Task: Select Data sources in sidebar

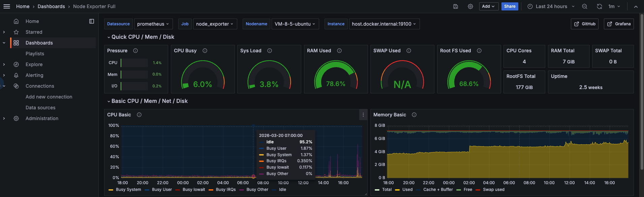Action: [x=40, y=108]
